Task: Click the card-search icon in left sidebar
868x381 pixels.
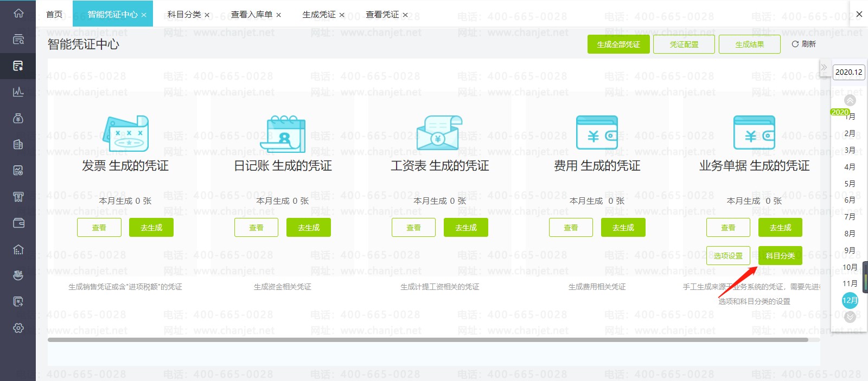Action: pos(18,40)
